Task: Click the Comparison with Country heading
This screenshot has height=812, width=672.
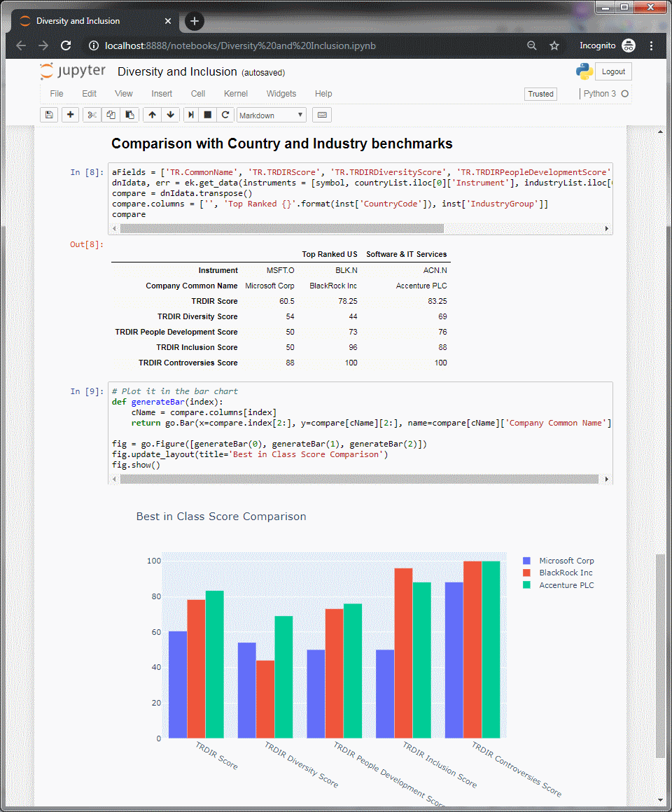Action: pos(281,143)
